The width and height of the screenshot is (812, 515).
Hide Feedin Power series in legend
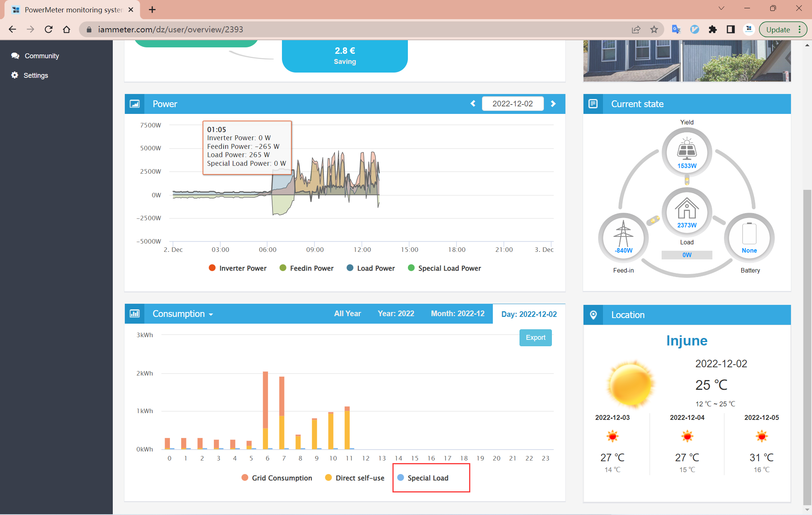(307, 268)
